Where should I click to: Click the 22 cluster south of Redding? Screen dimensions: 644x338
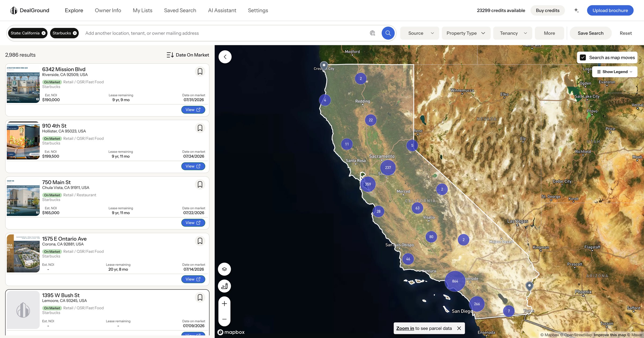[371, 120]
